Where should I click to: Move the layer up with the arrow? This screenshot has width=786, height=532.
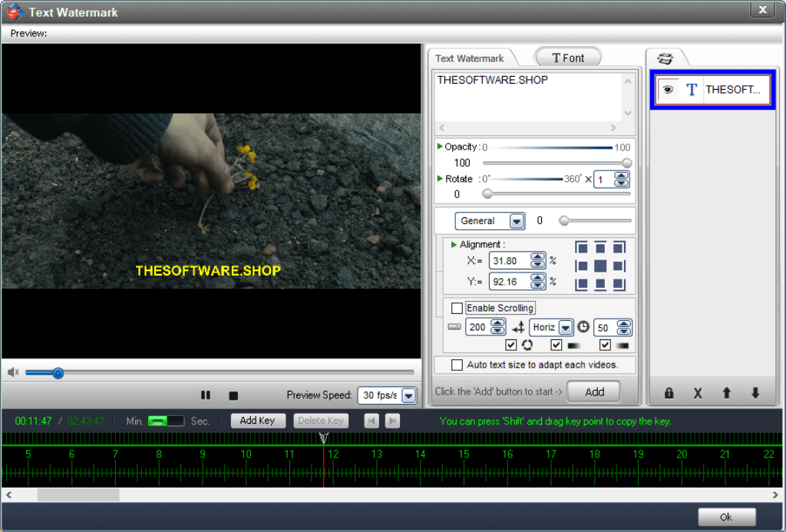pyautogui.click(x=726, y=393)
